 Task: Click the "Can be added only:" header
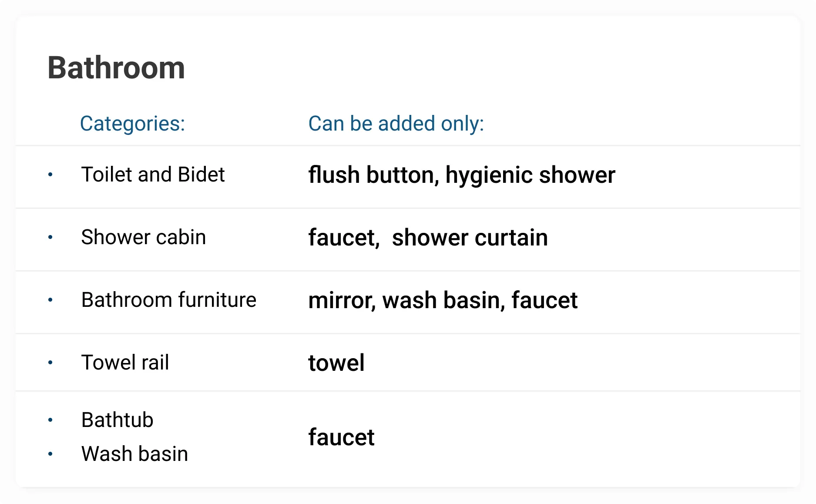click(396, 124)
